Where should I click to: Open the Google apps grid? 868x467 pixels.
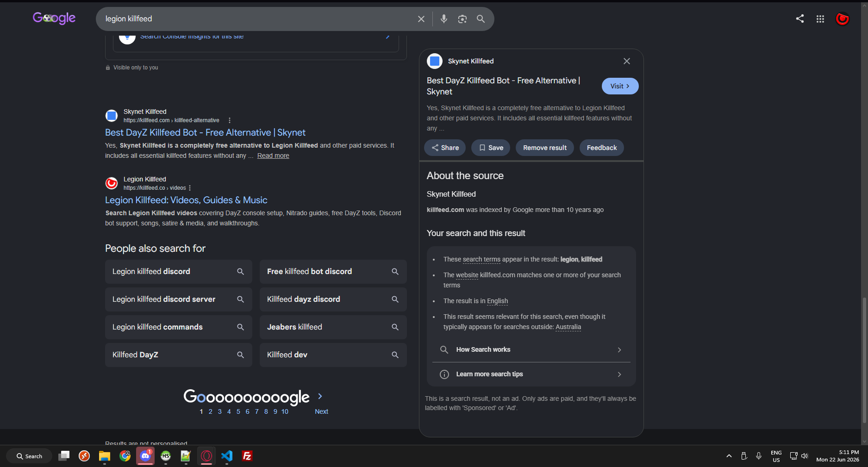(x=820, y=19)
